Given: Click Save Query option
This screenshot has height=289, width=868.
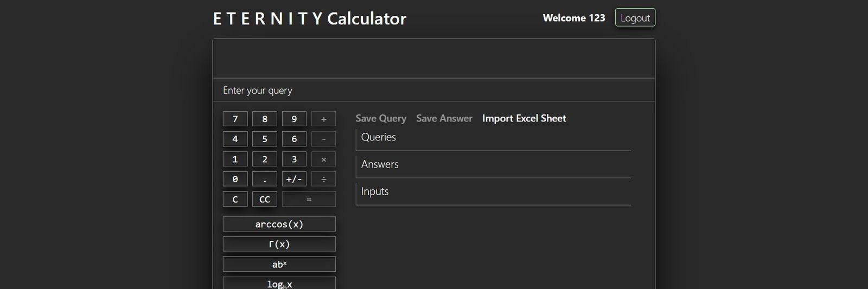Looking at the screenshot, I should click(x=381, y=118).
